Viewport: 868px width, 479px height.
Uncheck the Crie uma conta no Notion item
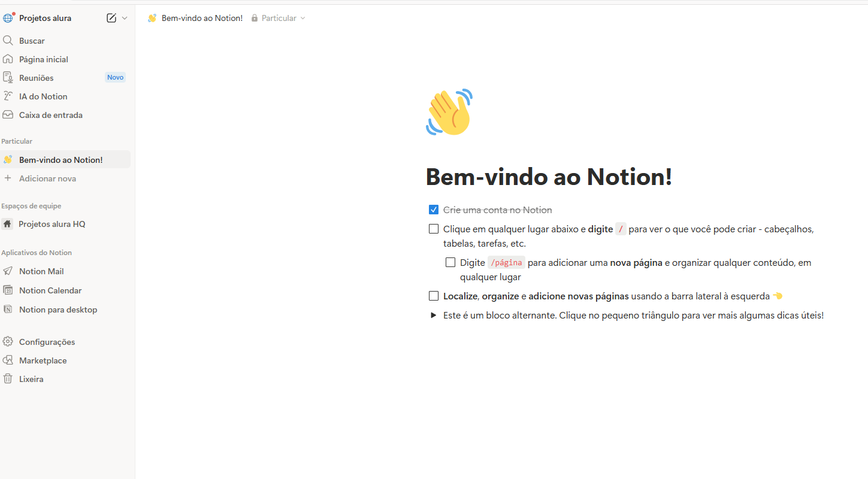[x=433, y=209]
